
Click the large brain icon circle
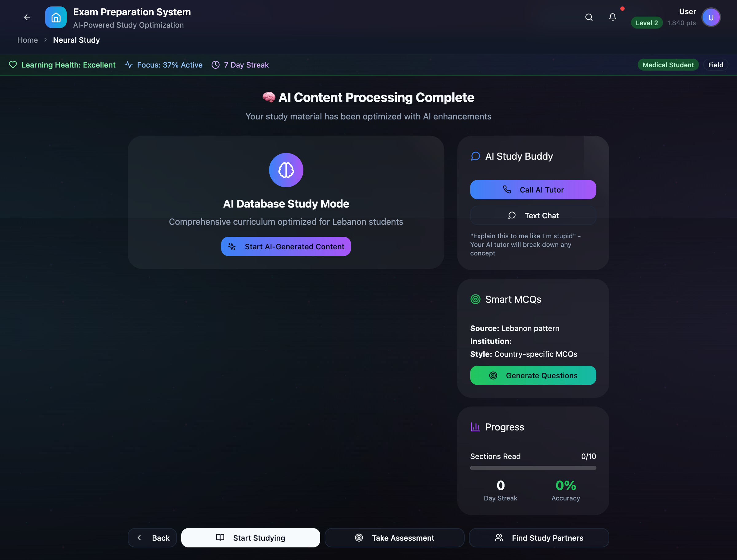pos(286,170)
